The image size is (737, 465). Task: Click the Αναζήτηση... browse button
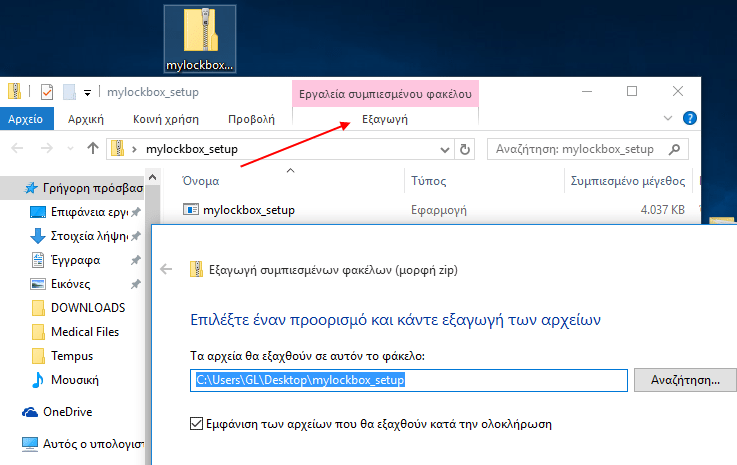[x=685, y=380]
